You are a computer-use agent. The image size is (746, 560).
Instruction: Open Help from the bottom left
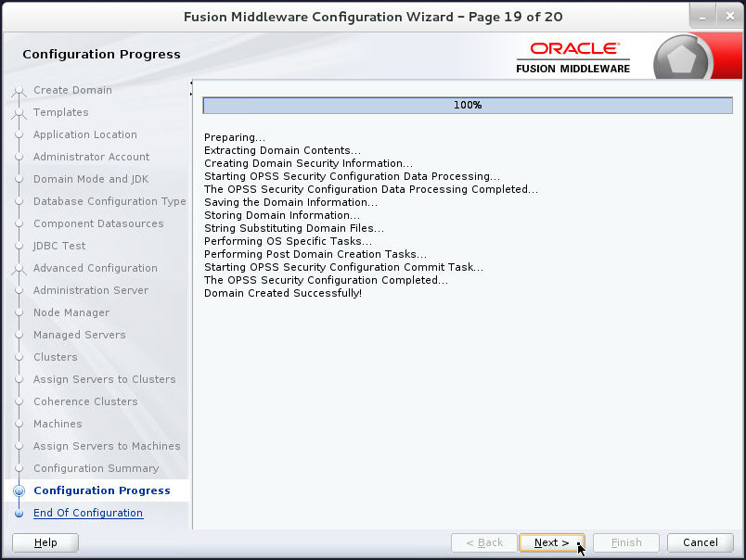(45, 542)
